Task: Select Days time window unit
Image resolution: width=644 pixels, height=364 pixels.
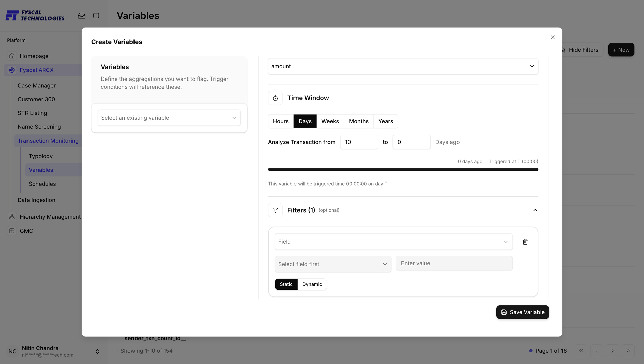Action: 305,121
